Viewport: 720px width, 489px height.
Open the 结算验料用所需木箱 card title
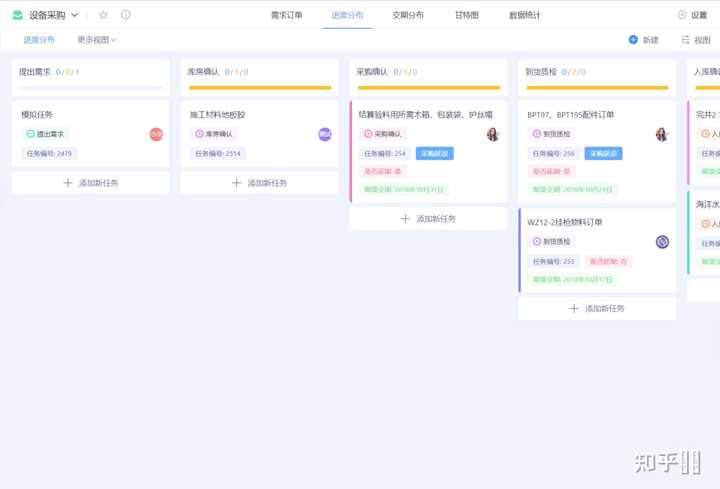tap(426, 115)
